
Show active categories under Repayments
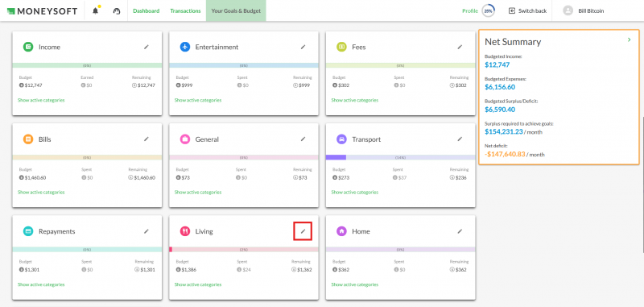41,284
